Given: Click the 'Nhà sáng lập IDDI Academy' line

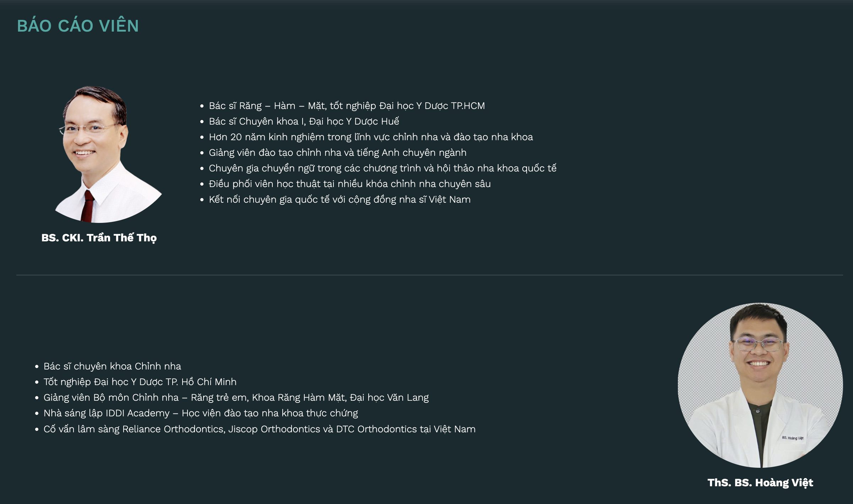Looking at the screenshot, I should pyautogui.click(x=201, y=413).
